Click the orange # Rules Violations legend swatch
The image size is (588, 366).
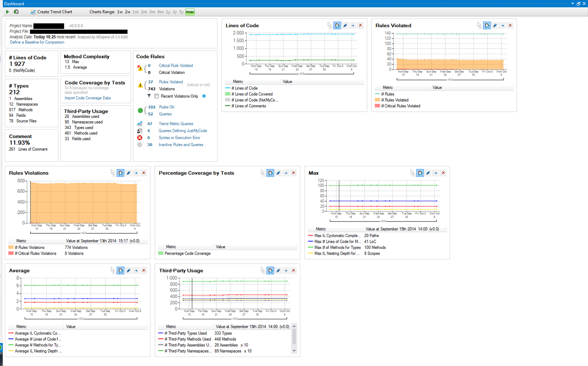(11, 247)
